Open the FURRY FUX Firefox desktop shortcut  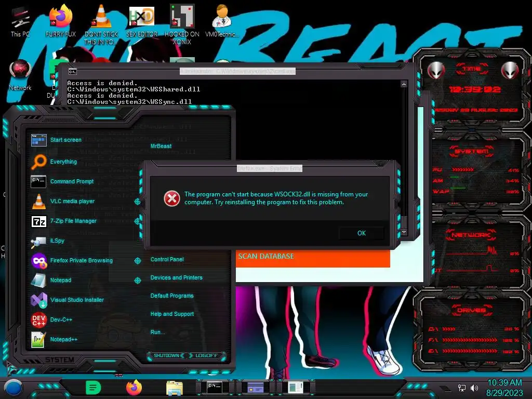[x=61, y=22]
